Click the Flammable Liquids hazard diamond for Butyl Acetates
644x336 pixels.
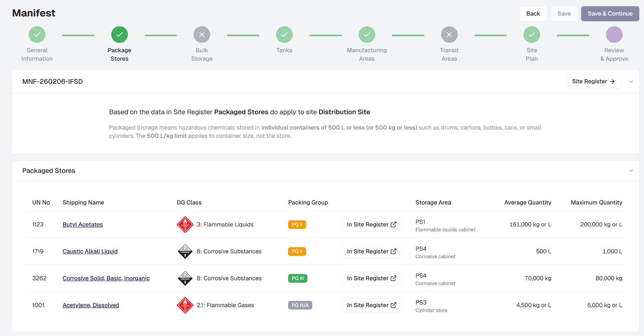(185, 224)
